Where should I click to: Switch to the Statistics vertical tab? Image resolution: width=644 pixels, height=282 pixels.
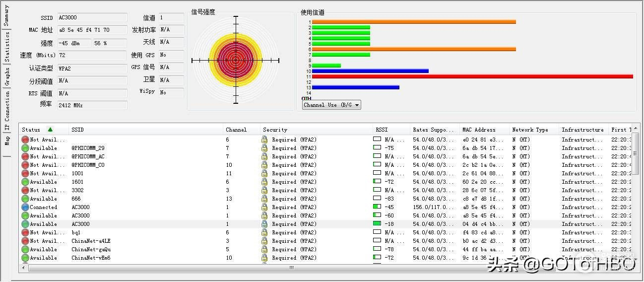pos(6,48)
